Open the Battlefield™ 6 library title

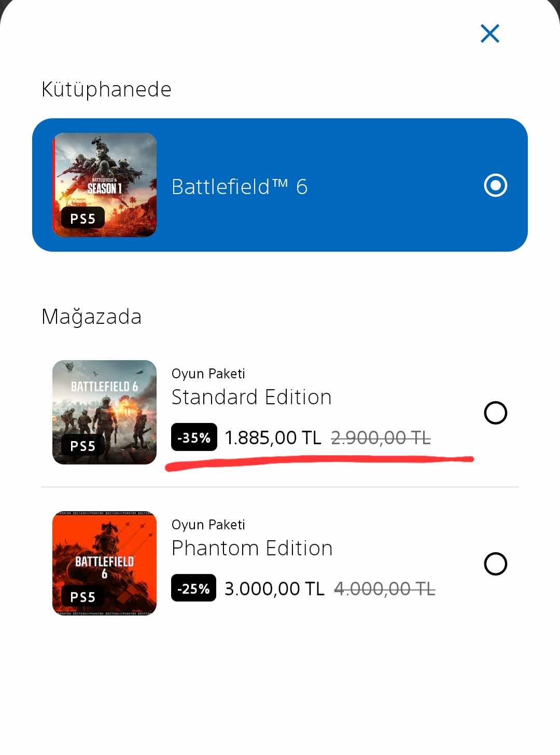[x=240, y=187]
